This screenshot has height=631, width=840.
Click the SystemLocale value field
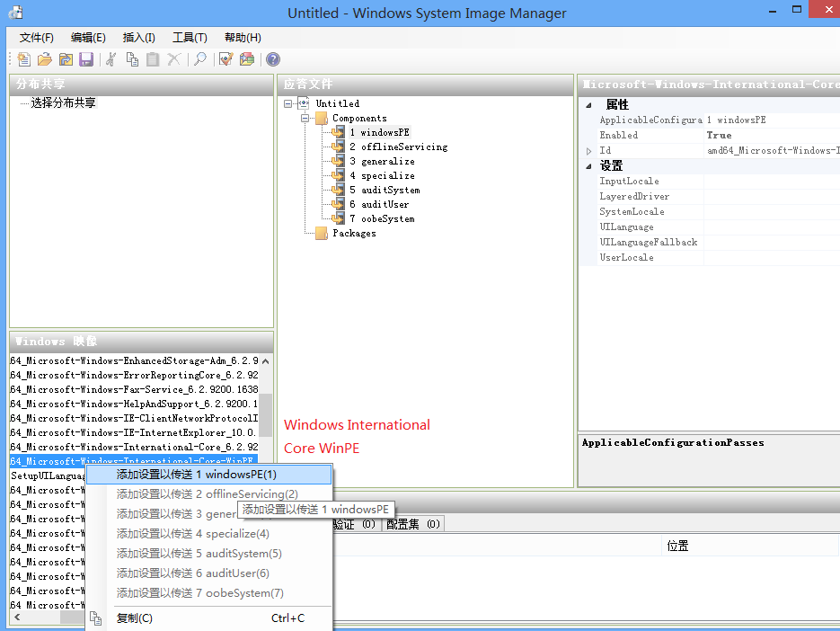772,212
